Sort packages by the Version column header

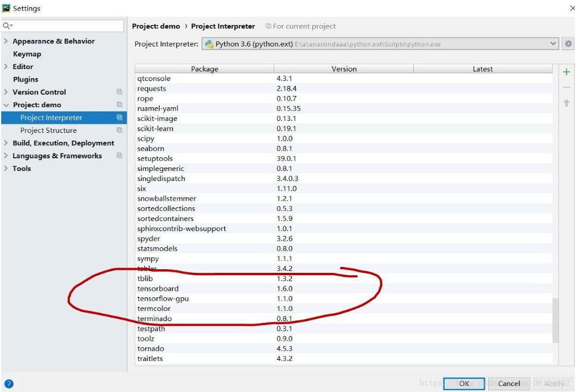[x=343, y=69]
